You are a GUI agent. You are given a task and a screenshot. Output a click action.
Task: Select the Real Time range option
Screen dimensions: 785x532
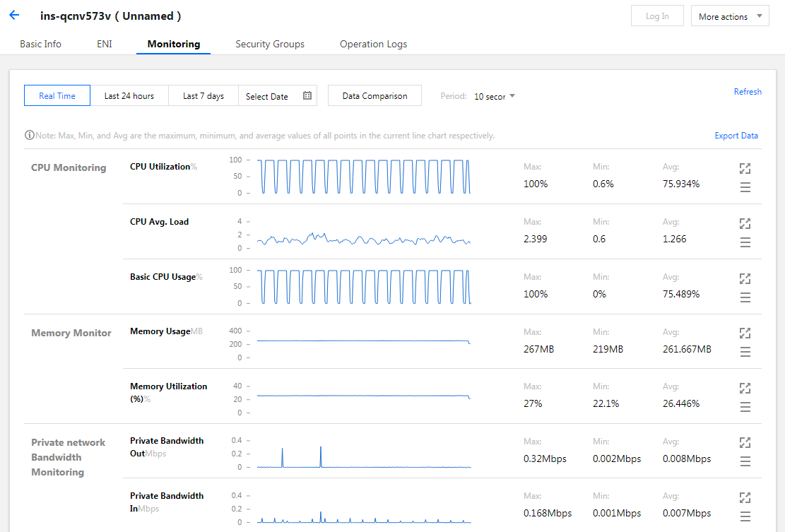pos(57,95)
